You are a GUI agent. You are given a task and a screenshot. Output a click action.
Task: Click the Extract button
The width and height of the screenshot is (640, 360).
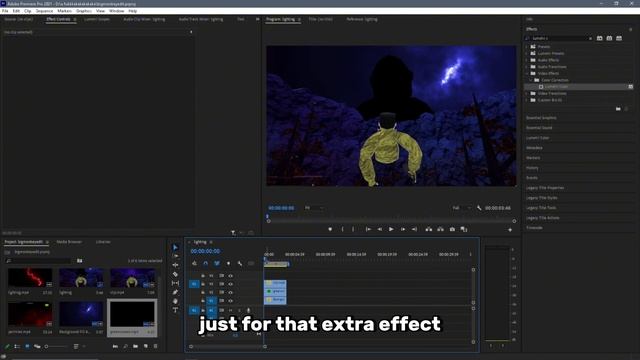pos(440,229)
